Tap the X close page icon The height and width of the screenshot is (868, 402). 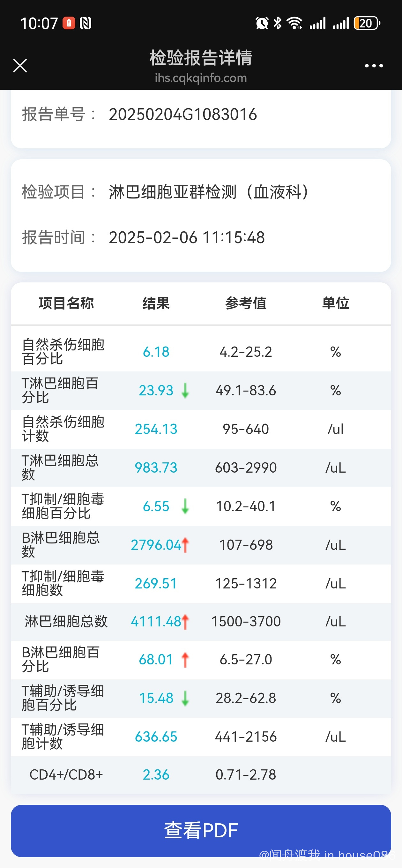pos(20,66)
